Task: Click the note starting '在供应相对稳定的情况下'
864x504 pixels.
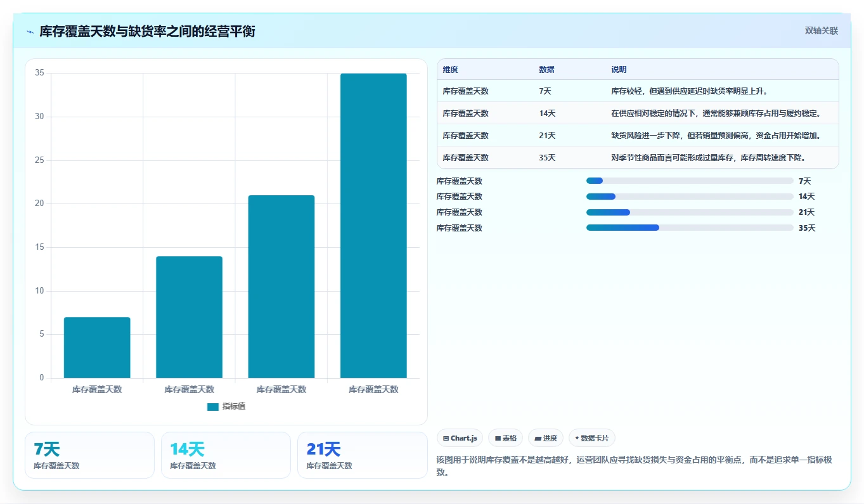Action: click(716, 113)
